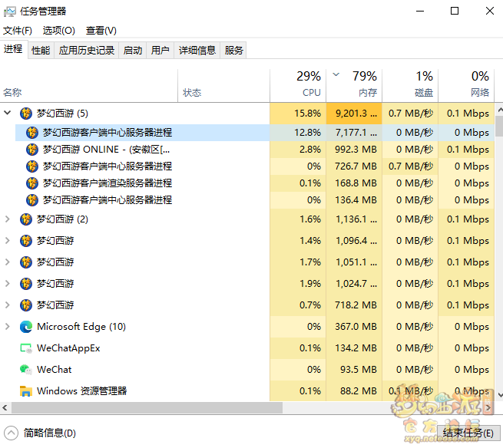Sort by the 网络 column header
This screenshot has height=448, width=503.
point(466,86)
